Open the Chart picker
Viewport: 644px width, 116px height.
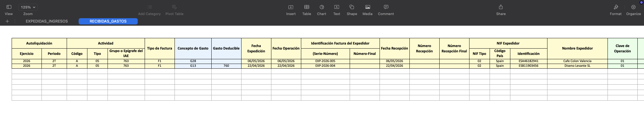322,7
